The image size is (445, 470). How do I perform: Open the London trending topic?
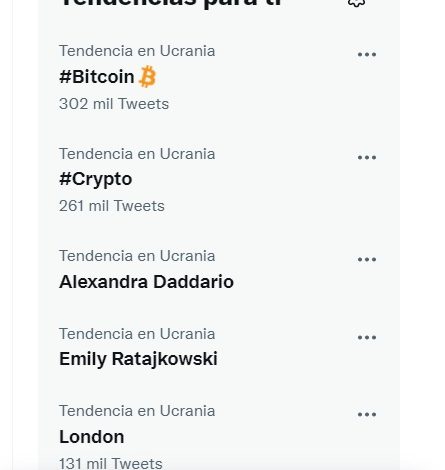coord(92,437)
